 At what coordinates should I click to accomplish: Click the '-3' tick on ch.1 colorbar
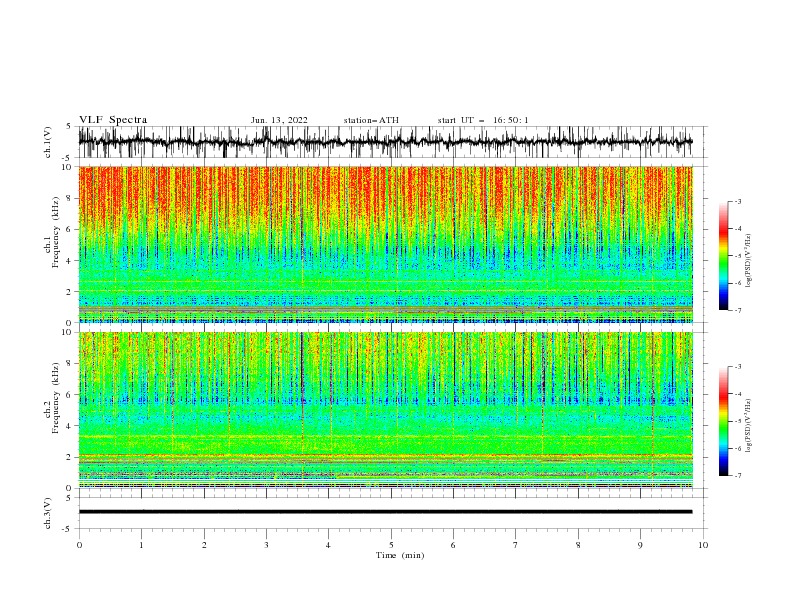pos(737,201)
